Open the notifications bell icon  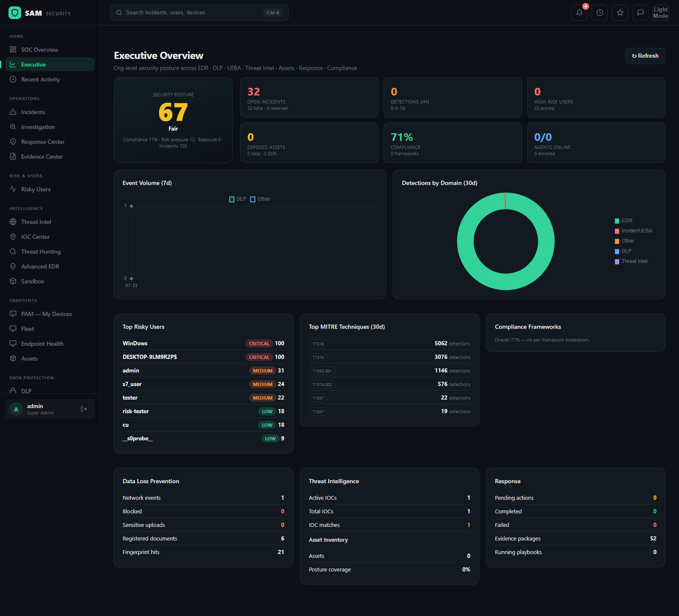[579, 13]
